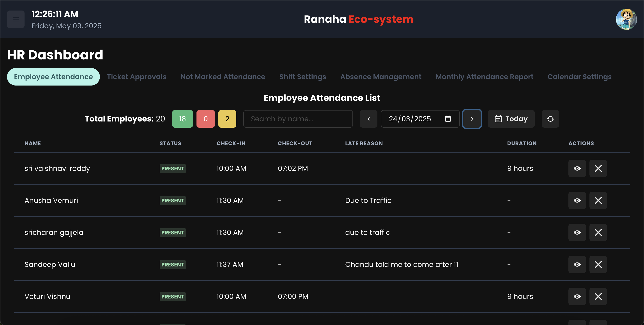Click yellow count badge showing 2
Viewport: 644px width, 325px height.
click(x=227, y=119)
